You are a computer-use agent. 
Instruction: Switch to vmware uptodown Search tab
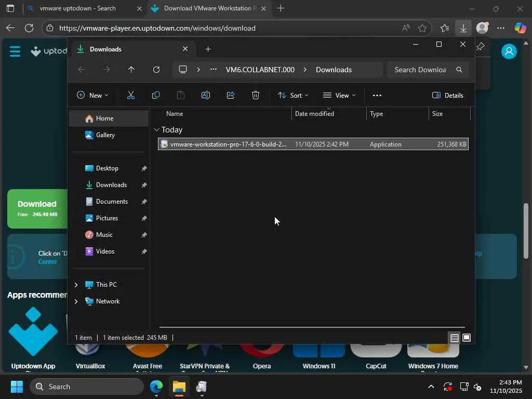point(78,8)
